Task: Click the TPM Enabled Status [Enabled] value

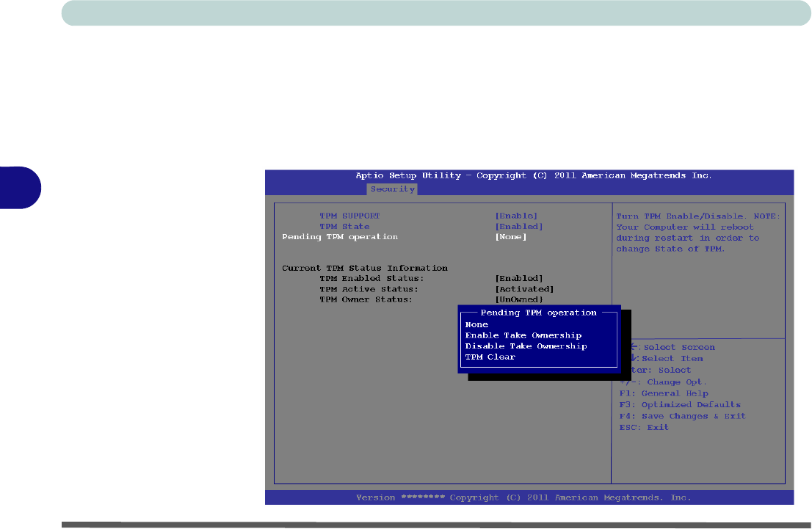Action: 518,279
